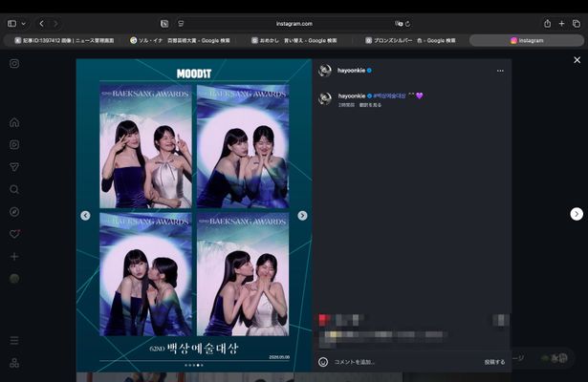Click the Baeksang photo collage image
This screenshot has width=588, height=382.
pos(194,215)
